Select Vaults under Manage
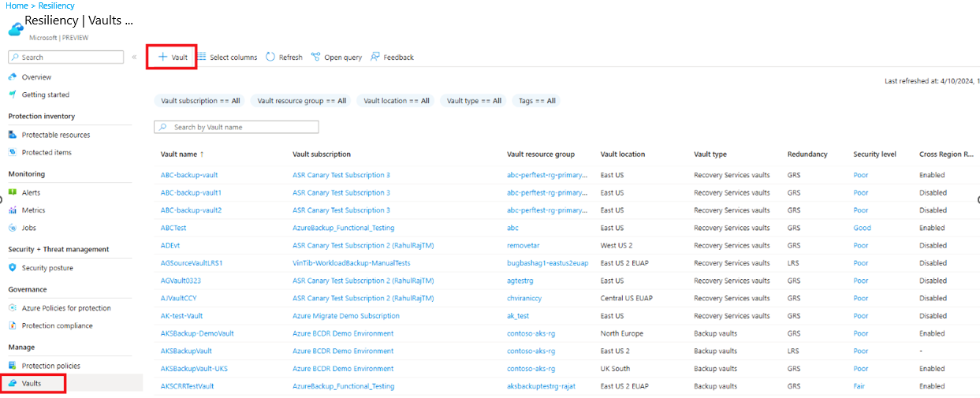The width and height of the screenshot is (980, 398). click(32, 383)
